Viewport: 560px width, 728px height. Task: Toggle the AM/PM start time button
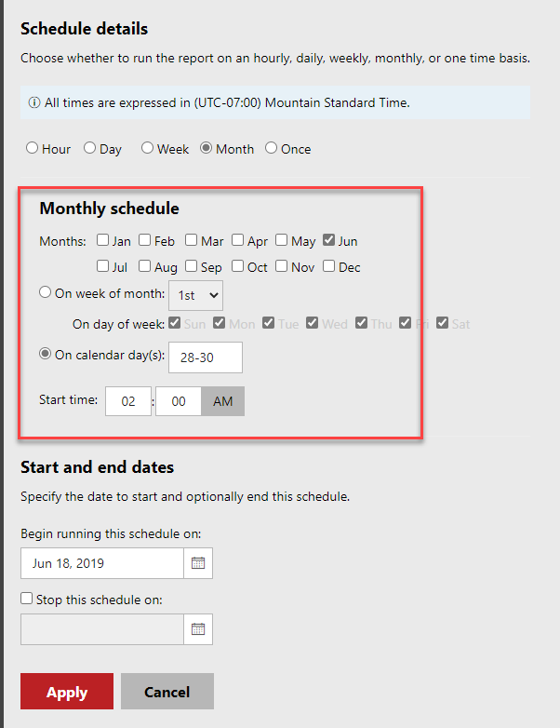pyautogui.click(x=222, y=401)
